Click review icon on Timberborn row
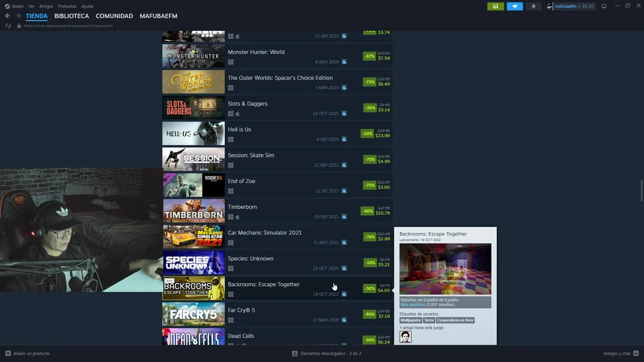 (344, 217)
